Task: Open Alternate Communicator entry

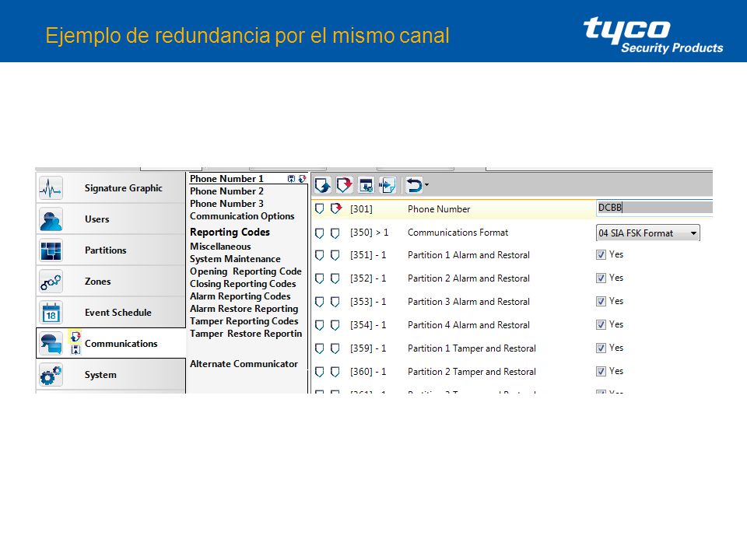Action: pos(244,364)
